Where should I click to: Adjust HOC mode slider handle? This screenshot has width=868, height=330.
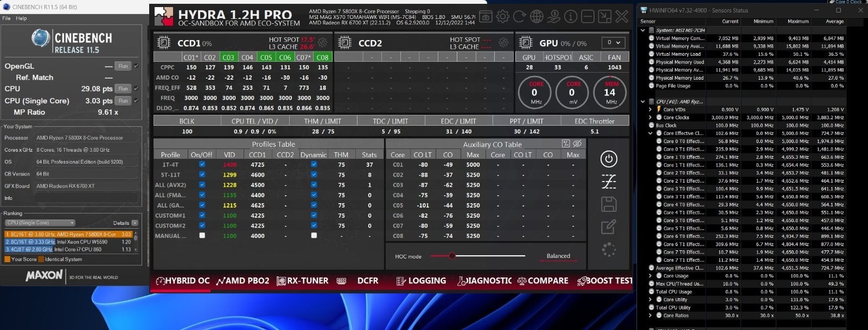[452, 256]
